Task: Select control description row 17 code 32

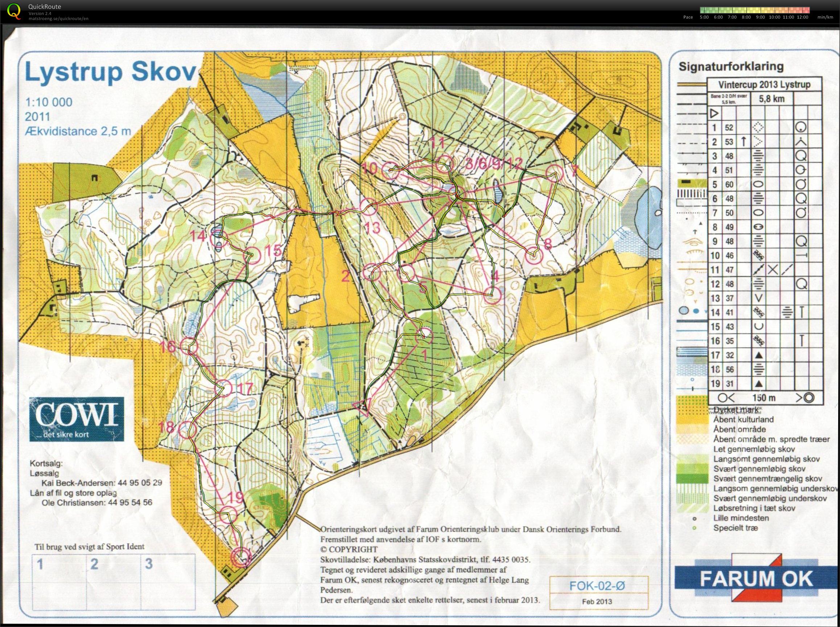Action: 729,355
